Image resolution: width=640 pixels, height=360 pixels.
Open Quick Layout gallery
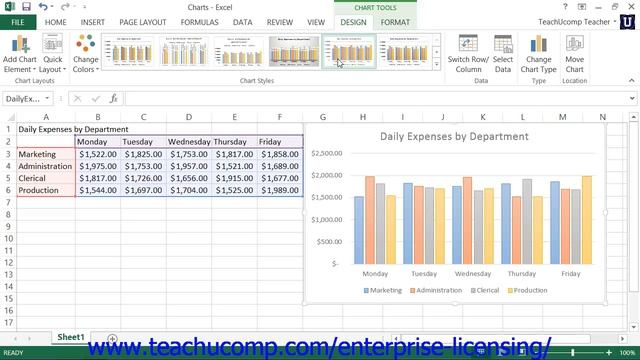tap(53, 54)
